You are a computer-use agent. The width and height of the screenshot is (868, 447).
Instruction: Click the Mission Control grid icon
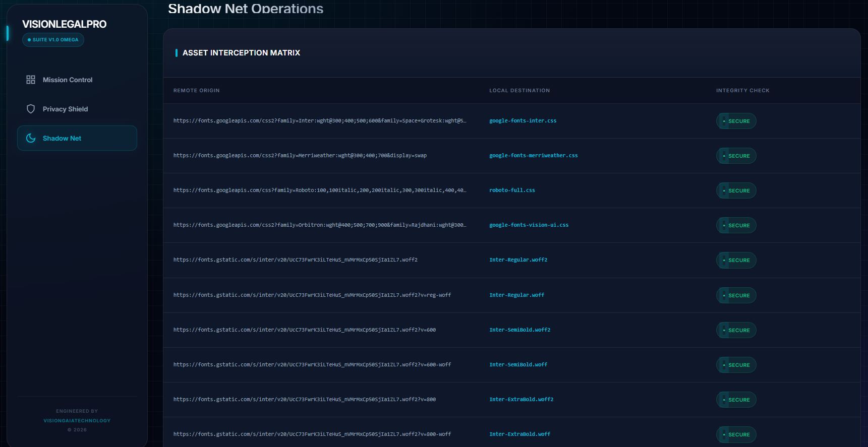point(31,80)
